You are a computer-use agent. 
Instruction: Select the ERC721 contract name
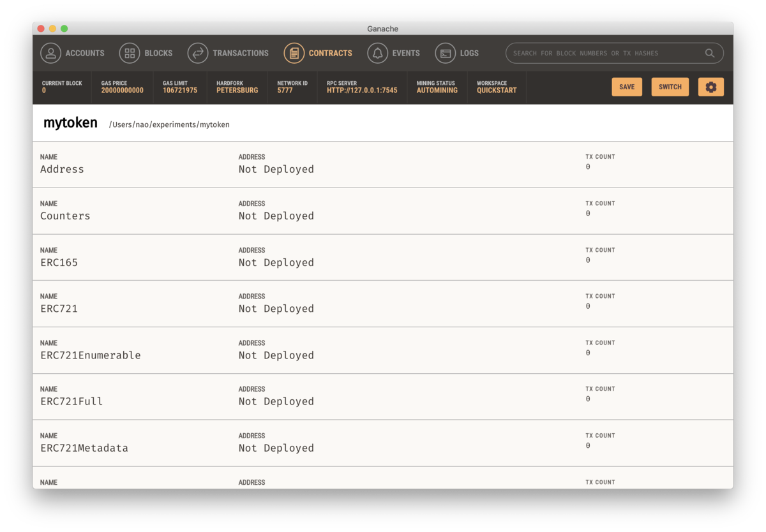(x=59, y=308)
